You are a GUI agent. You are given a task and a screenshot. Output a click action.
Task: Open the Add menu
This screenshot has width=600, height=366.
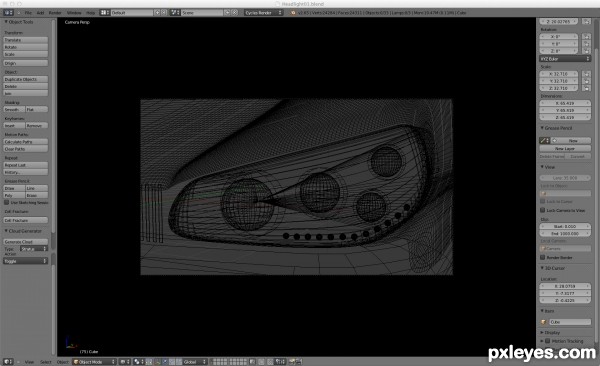[x=40, y=13]
